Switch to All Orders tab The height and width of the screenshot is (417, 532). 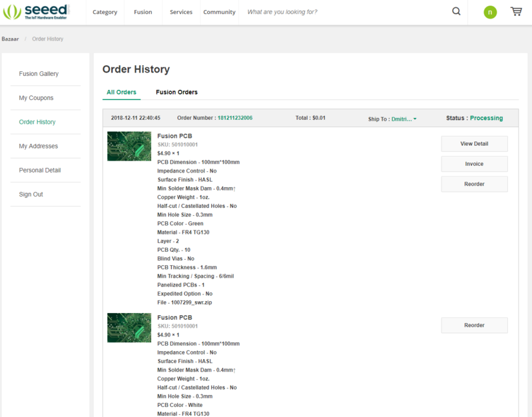click(x=121, y=92)
